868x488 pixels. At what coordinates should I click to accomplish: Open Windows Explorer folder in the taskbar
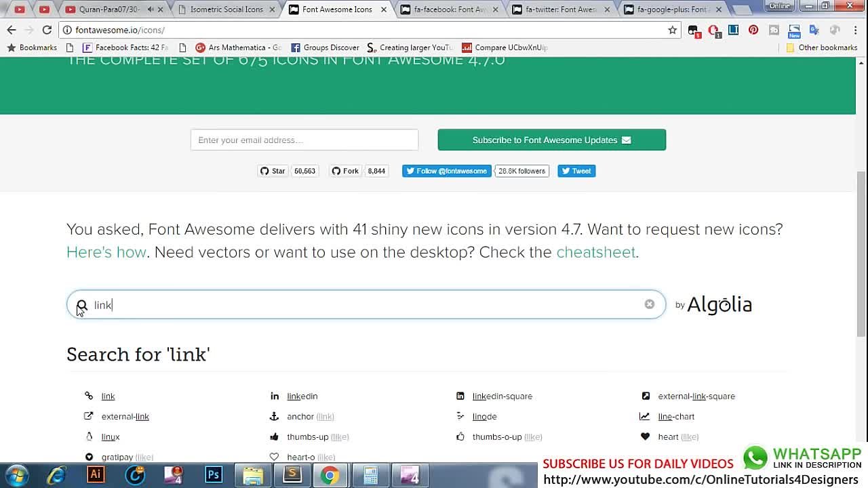(x=253, y=475)
